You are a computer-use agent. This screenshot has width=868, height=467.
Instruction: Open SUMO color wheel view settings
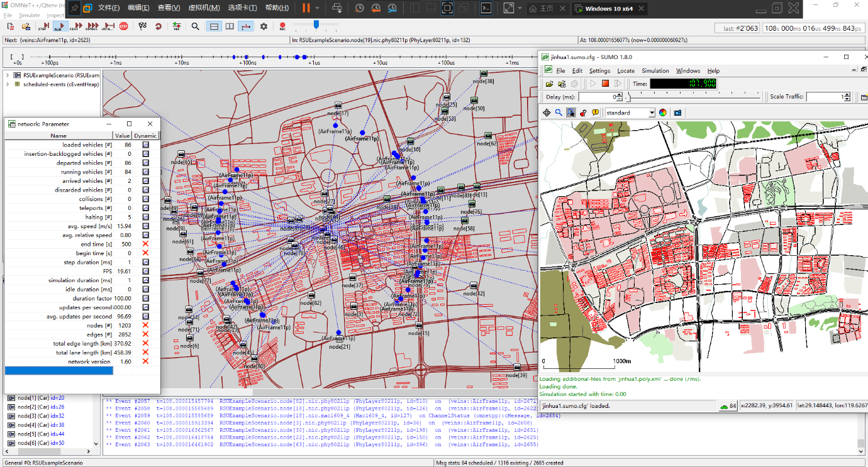tap(662, 113)
